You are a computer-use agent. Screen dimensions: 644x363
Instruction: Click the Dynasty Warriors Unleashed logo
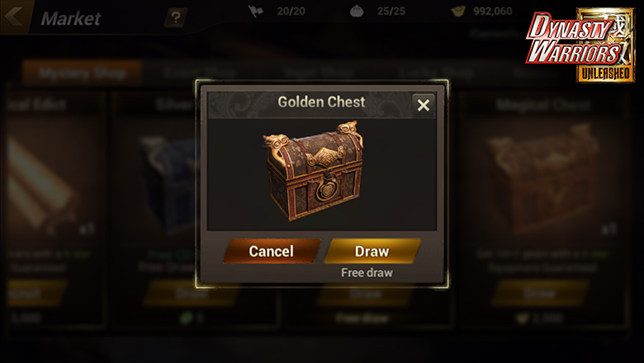580,45
